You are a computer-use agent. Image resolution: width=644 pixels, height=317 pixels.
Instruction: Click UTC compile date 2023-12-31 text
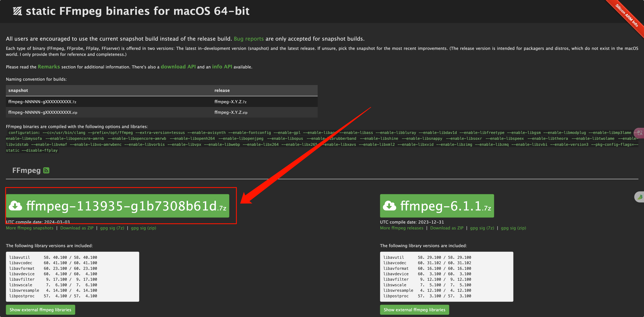coord(412,222)
